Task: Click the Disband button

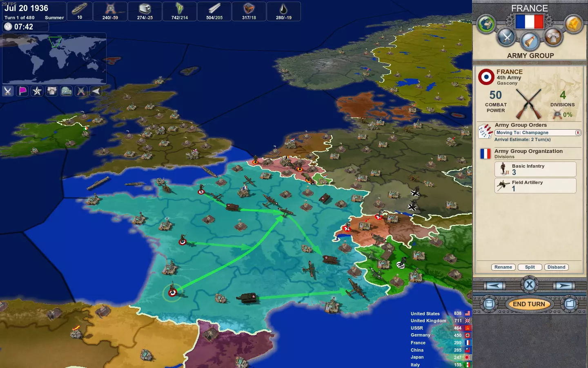Action: (557, 267)
